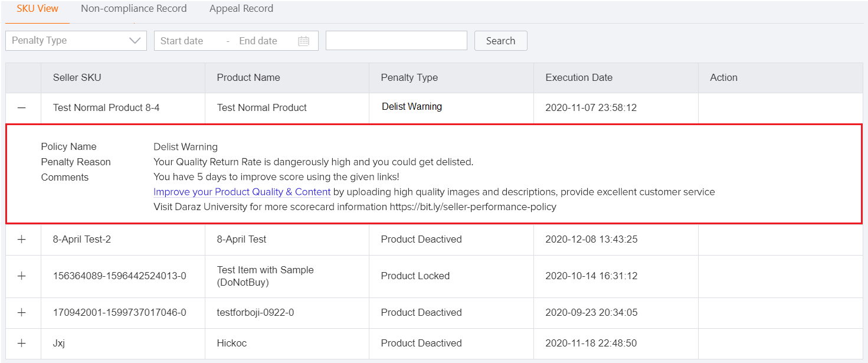Open the Non-compliance Record tab
868x363 pixels.
133,9
